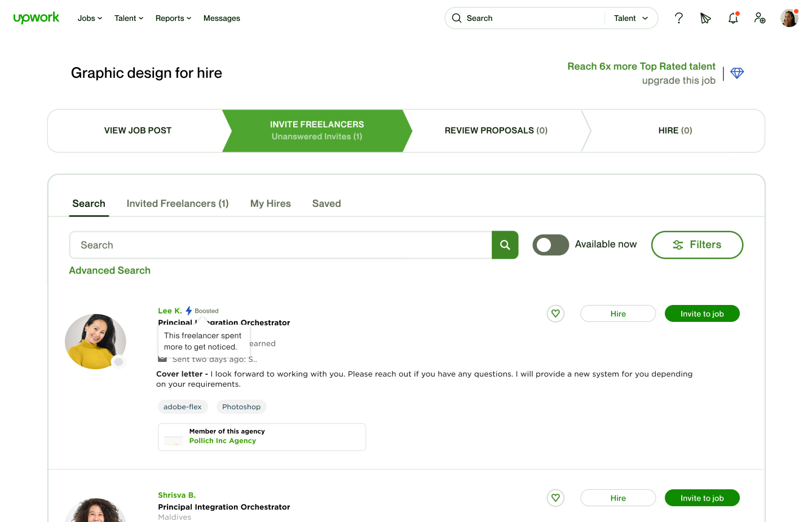Image resolution: width=812 pixels, height=522 pixels.
Task: Open the help question mark icon
Action: pos(678,18)
